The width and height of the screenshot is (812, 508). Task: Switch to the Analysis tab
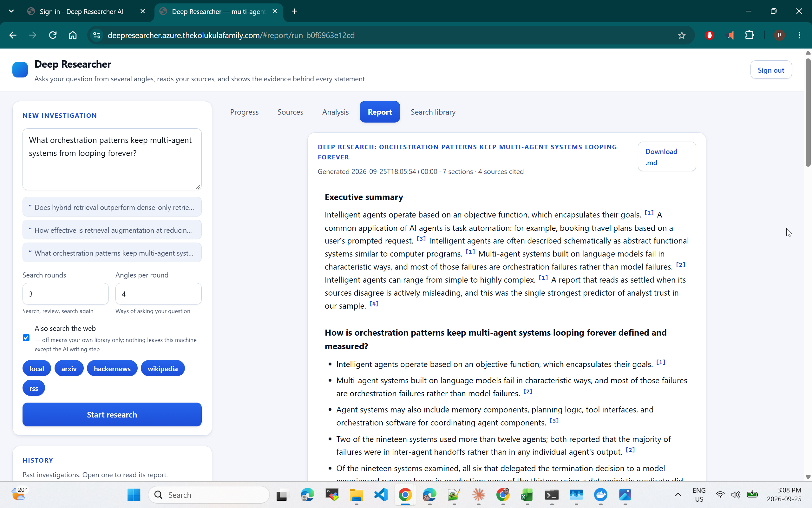point(335,112)
